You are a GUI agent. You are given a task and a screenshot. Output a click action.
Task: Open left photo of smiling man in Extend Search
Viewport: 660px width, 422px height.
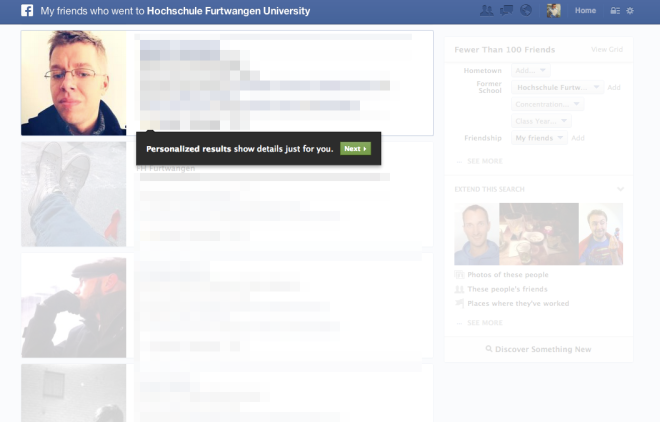pyautogui.click(x=477, y=234)
